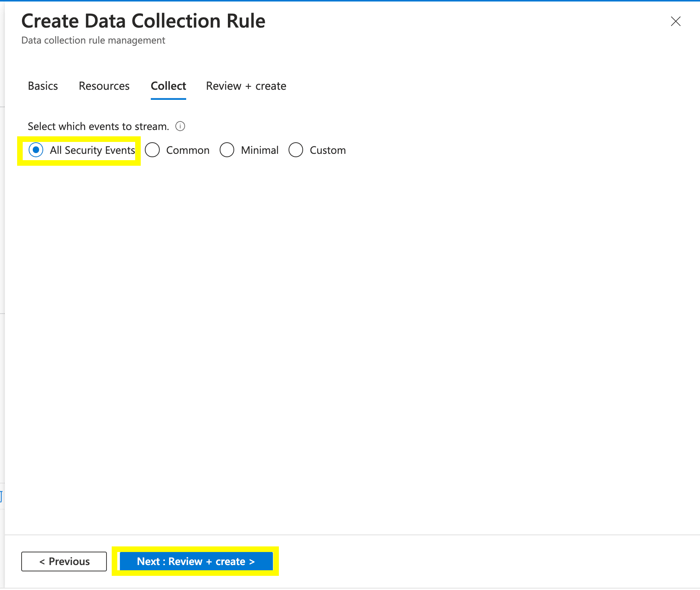Click the 'Select which events to stream' label
Screen dimensions: 700x590
(x=98, y=126)
